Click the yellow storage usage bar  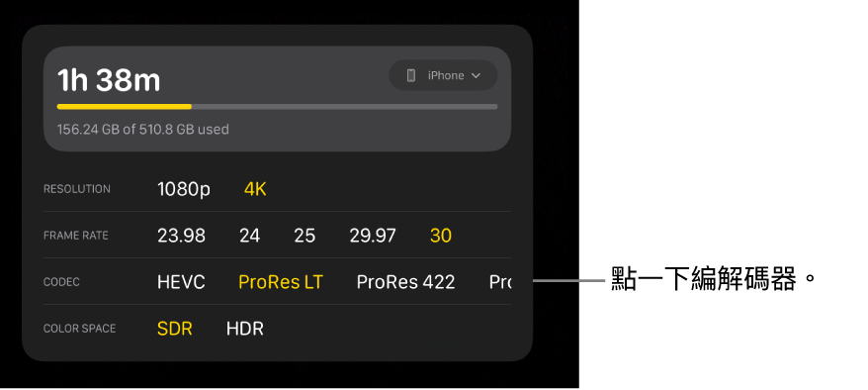coord(125,106)
